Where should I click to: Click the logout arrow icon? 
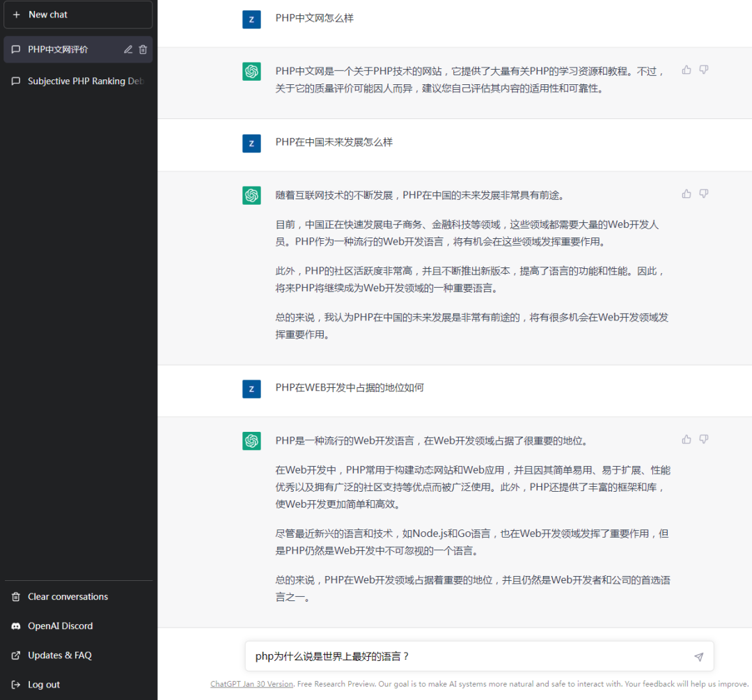(16, 685)
